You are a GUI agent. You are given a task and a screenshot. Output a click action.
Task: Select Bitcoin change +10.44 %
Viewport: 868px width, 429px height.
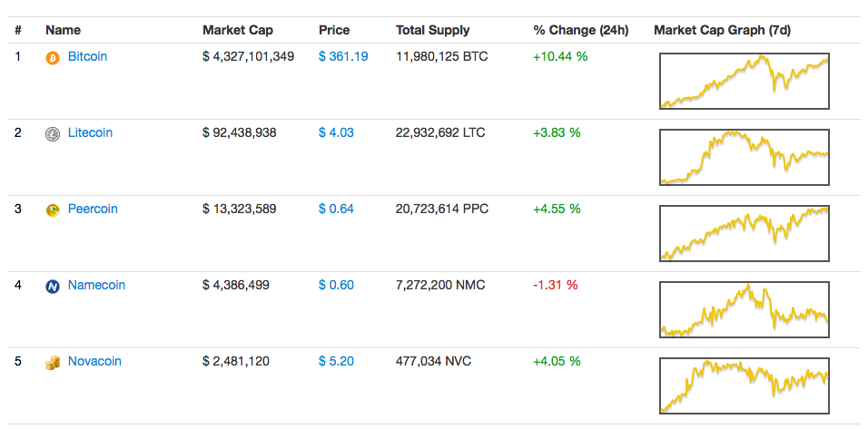pos(560,56)
